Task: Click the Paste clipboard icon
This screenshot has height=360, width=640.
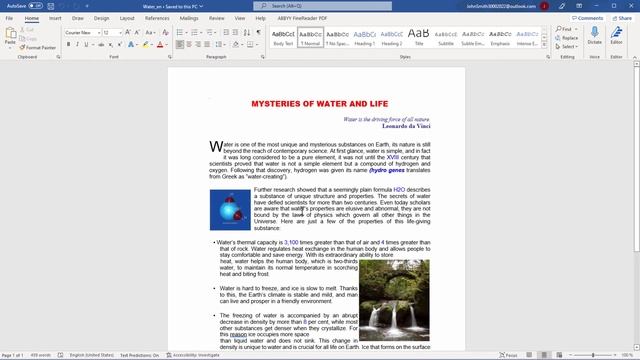Action: pos(10,33)
